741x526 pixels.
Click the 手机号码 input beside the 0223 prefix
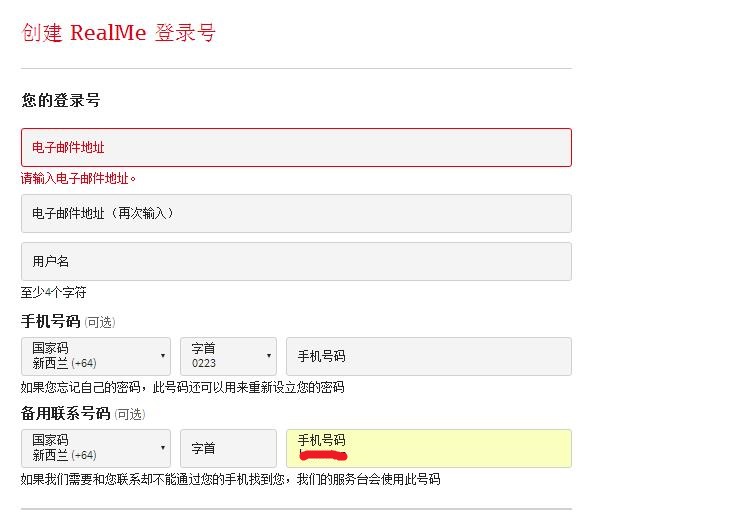tap(428, 356)
